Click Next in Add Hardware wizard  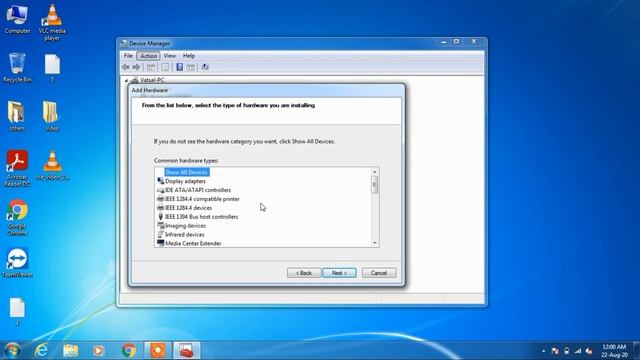point(339,273)
